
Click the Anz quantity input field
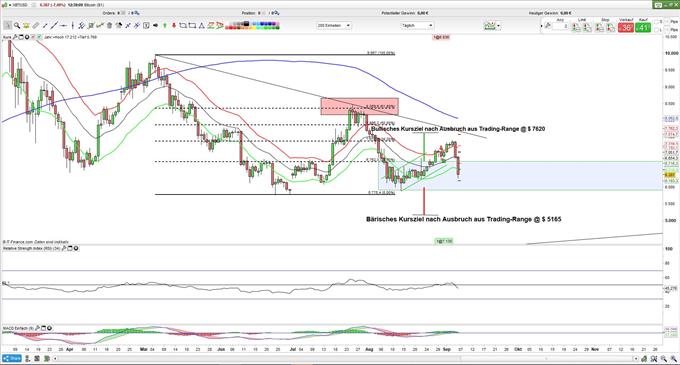point(560,26)
